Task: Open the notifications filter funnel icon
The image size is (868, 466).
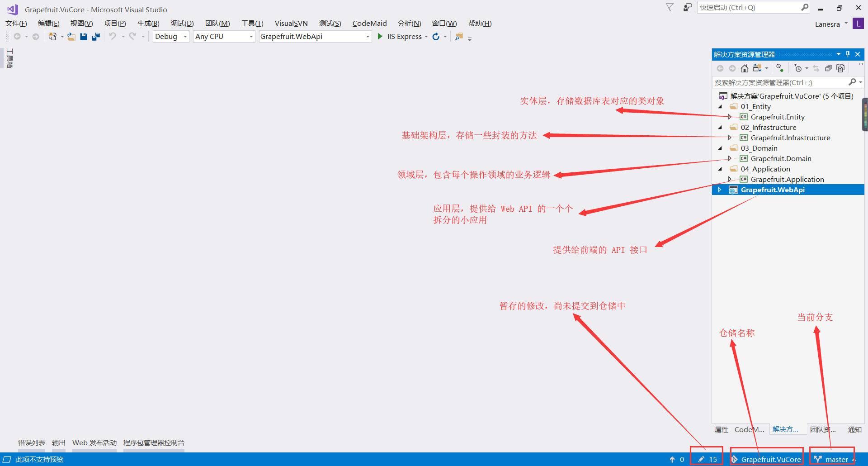Action: [x=670, y=8]
